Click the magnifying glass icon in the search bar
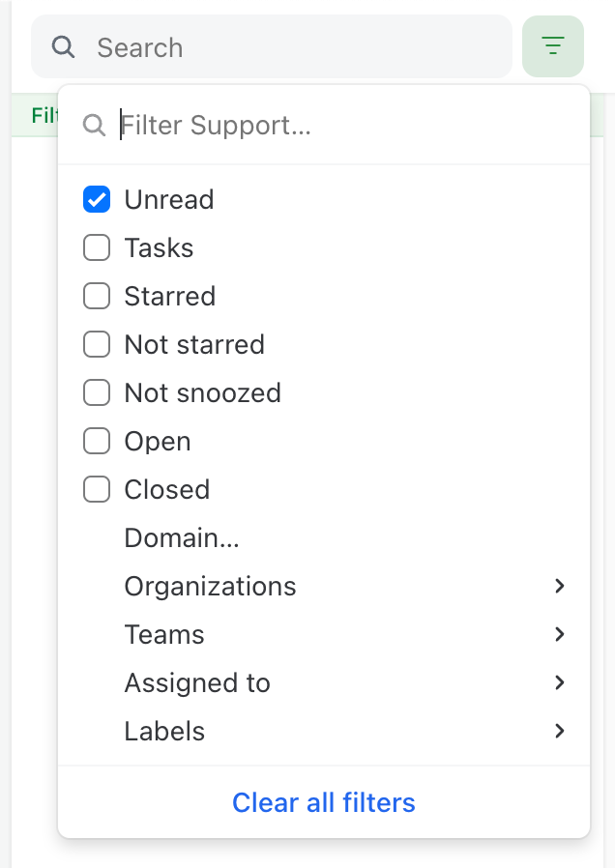 coord(62,46)
